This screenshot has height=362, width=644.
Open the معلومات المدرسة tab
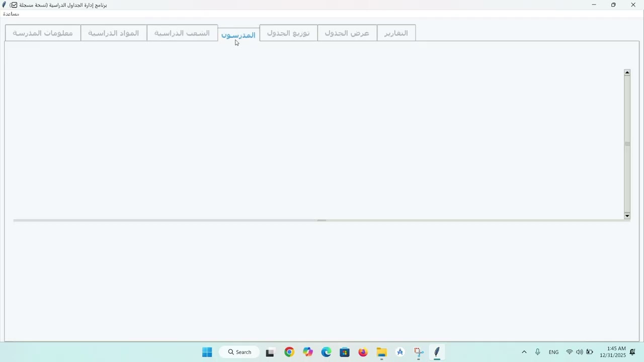[x=43, y=33]
